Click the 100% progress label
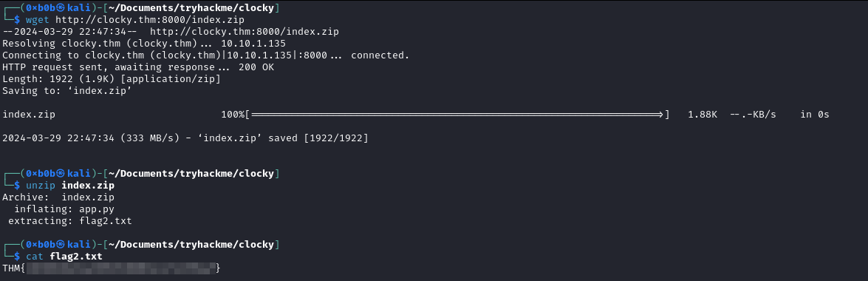This screenshot has height=281, width=868. coord(233,115)
